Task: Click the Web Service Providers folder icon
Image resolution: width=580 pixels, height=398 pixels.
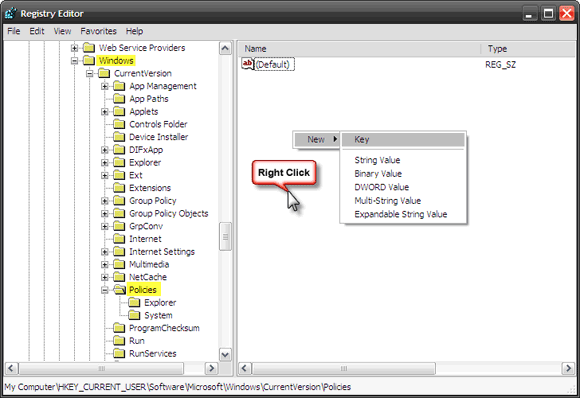Action: pyautogui.click(x=89, y=47)
